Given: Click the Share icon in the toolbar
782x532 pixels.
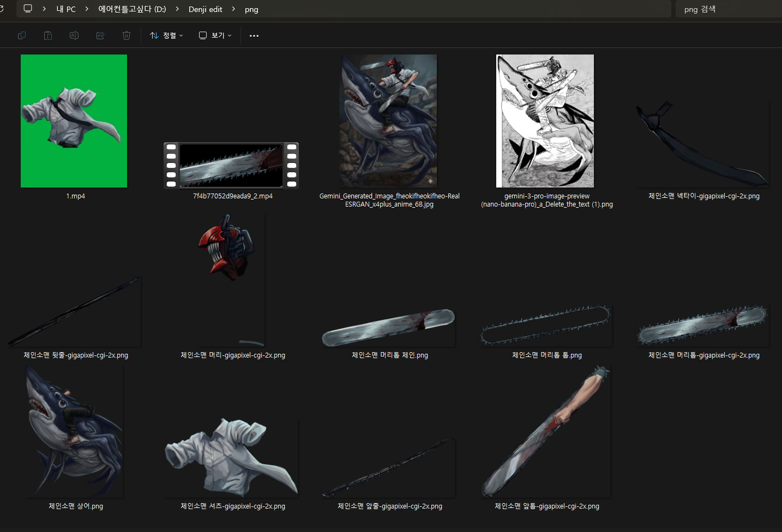Looking at the screenshot, I should coord(100,35).
